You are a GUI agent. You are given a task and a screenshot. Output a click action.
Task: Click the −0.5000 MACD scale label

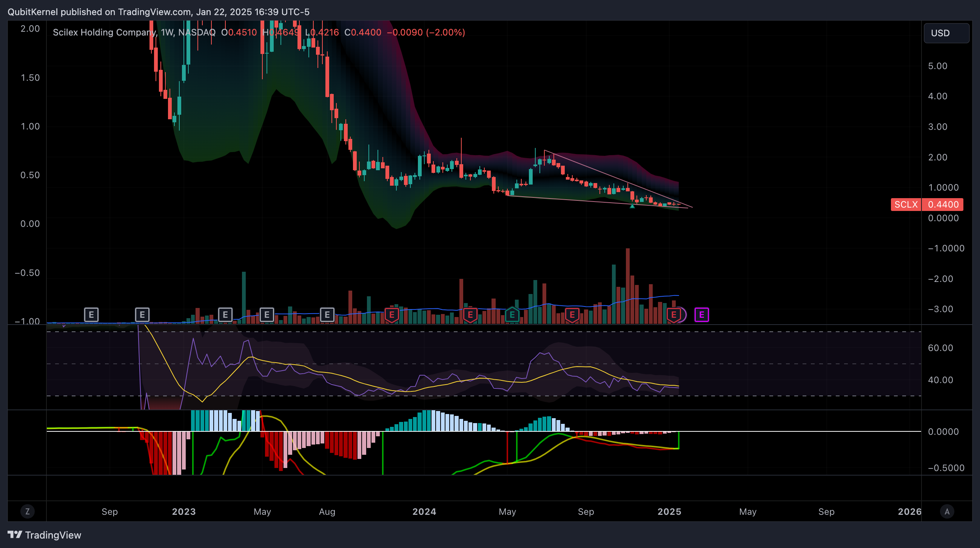[946, 468]
